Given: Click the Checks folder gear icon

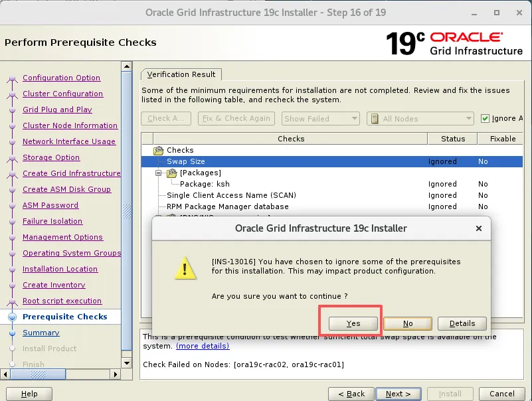Looking at the screenshot, I should click(x=159, y=150).
